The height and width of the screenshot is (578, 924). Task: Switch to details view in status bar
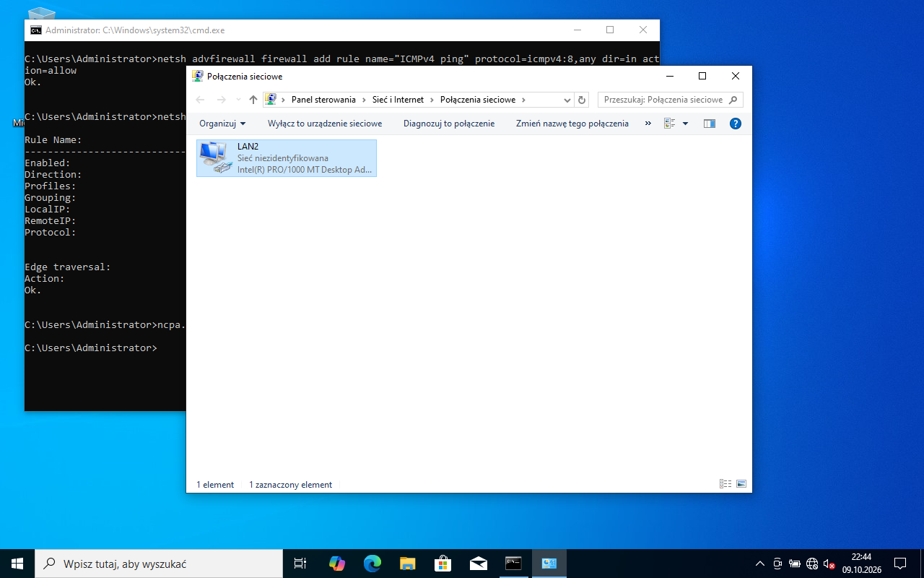(725, 484)
